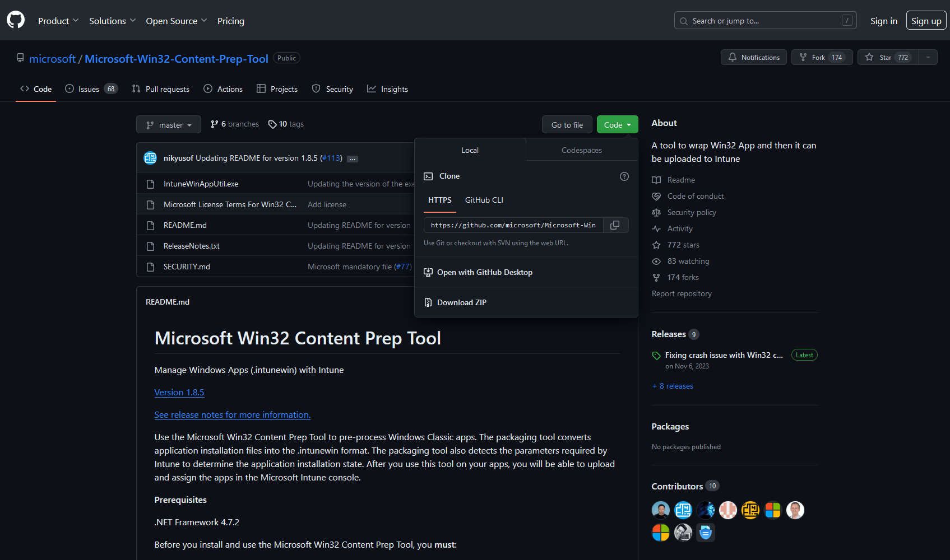
Task: Expand the Solutions dropdown
Action: tap(112, 21)
